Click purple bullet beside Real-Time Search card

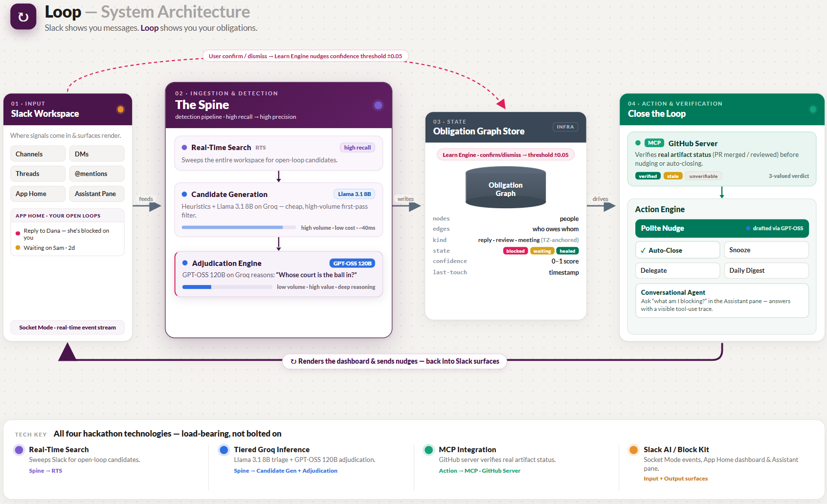[184, 148]
